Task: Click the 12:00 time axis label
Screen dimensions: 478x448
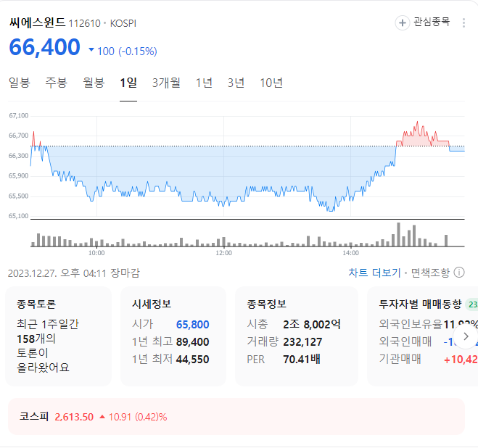Action: 223,253
